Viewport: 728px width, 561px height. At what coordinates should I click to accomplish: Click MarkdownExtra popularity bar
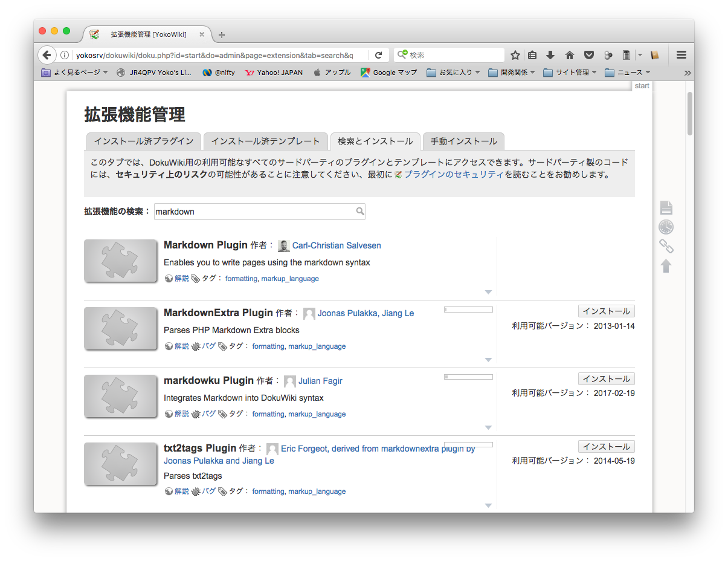point(468,310)
